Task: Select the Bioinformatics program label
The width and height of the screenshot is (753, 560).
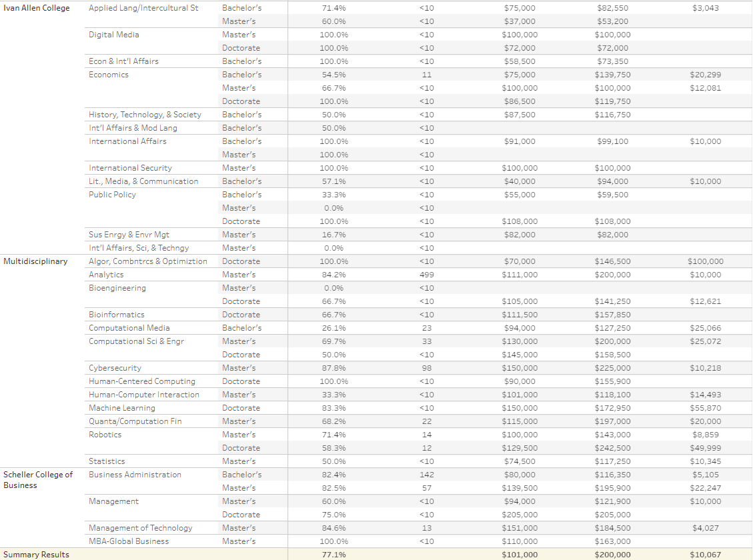Action: (x=116, y=315)
